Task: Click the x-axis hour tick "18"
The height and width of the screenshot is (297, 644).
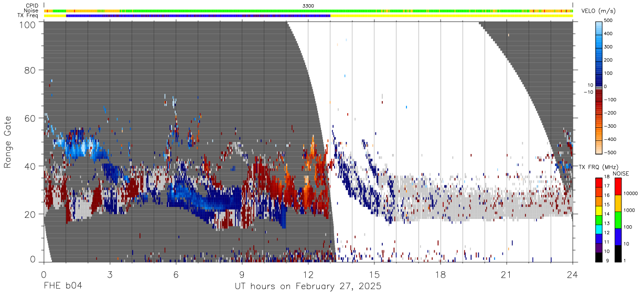Action: [x=440, y=274]
